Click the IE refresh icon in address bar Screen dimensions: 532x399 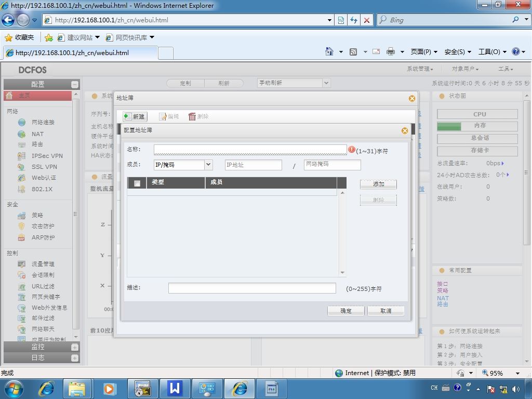coord(353,20)
